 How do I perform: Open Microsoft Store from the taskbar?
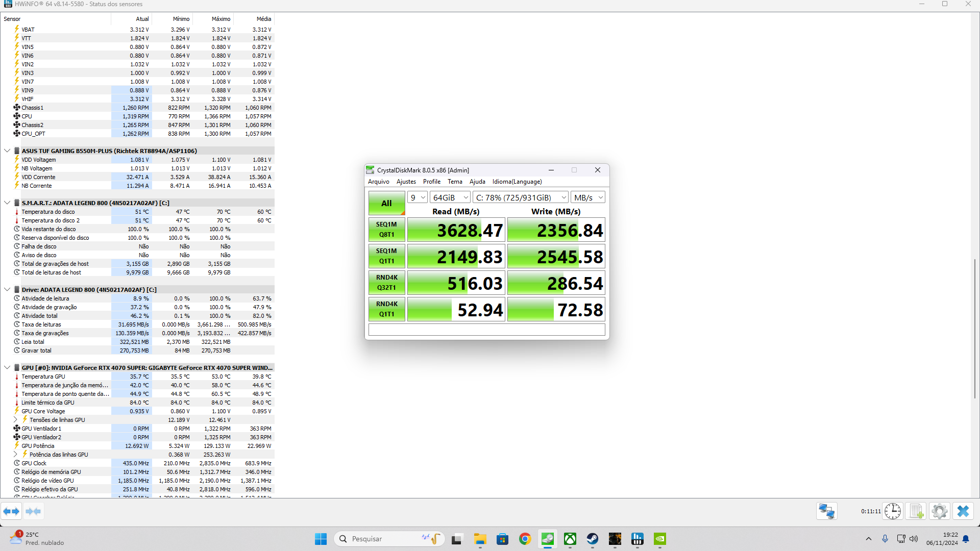(x=503, y=539)
